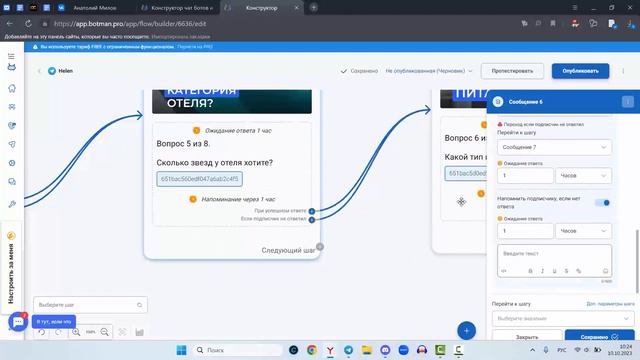640x360 pixels.
Task: Apply strikethrough in reminder text editor
Action: click(x=567, y=271)
